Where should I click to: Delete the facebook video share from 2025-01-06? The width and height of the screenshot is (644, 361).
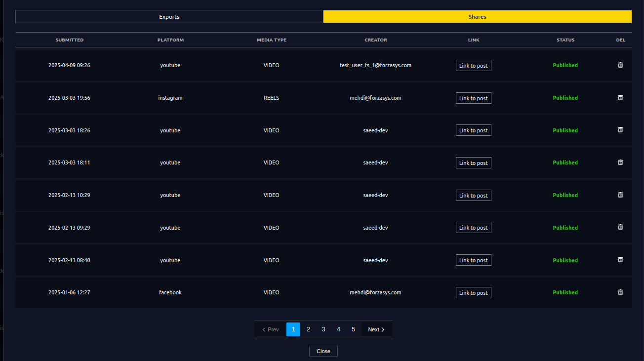(x=620, y=292)
